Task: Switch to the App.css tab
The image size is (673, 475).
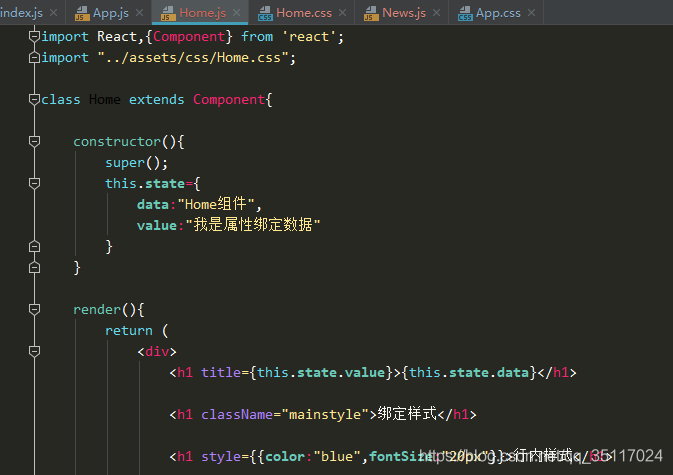Action: (498, 13)
